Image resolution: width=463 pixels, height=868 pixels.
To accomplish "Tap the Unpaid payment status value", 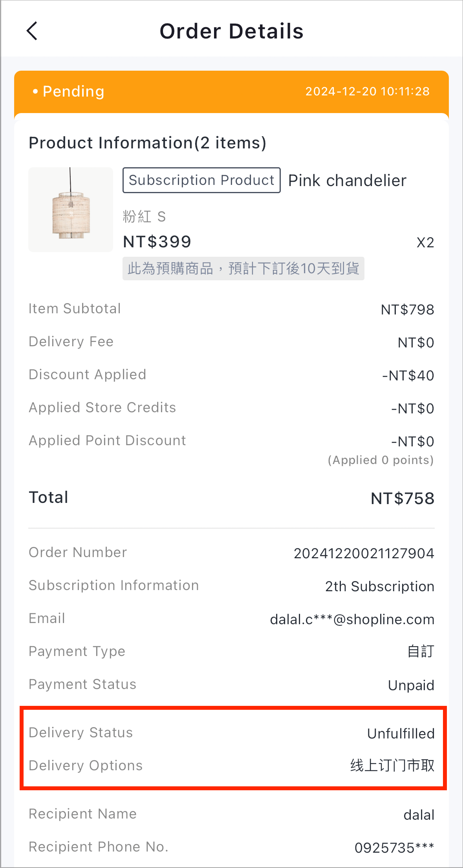I will [411, 685].
